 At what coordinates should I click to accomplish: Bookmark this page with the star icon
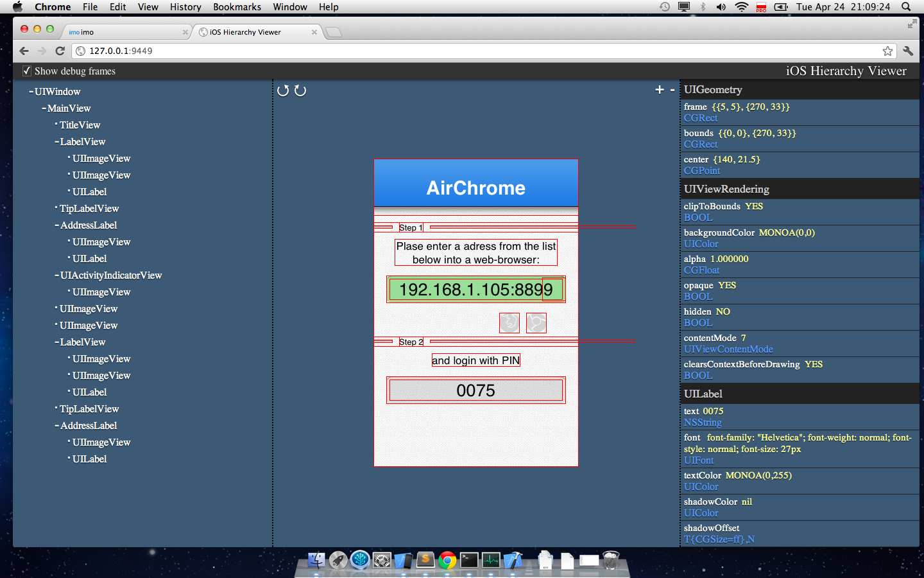[x=887, y=51]
